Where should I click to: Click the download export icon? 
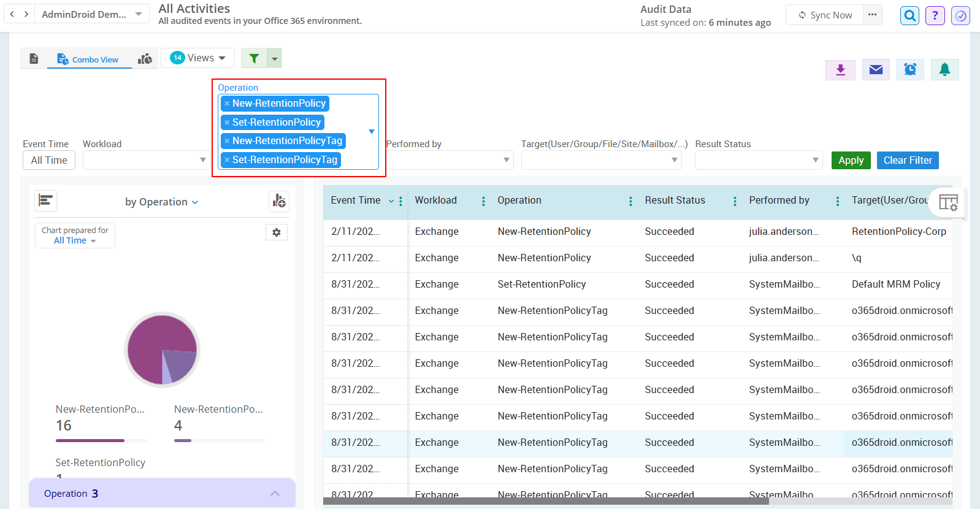(840, 70)
